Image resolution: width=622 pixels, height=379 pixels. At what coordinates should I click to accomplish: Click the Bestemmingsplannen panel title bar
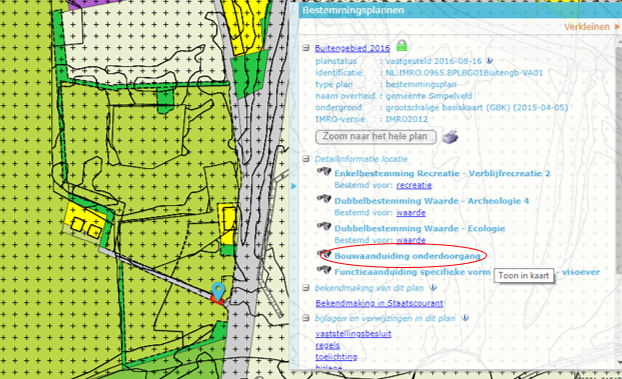460,10
